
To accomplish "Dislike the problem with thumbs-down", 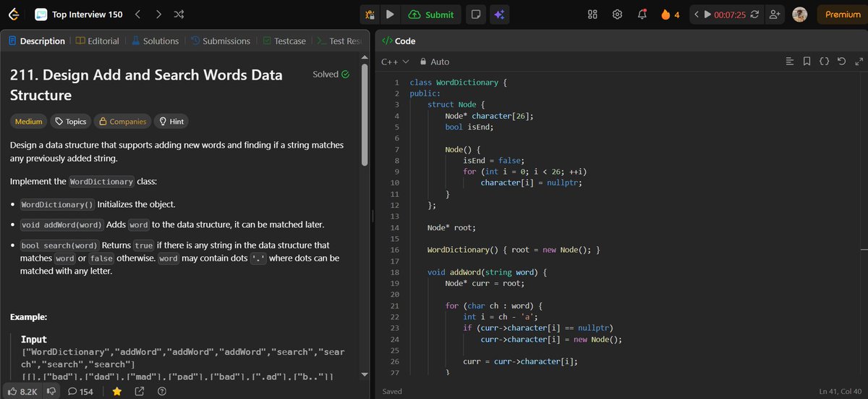I will (51, 392).
